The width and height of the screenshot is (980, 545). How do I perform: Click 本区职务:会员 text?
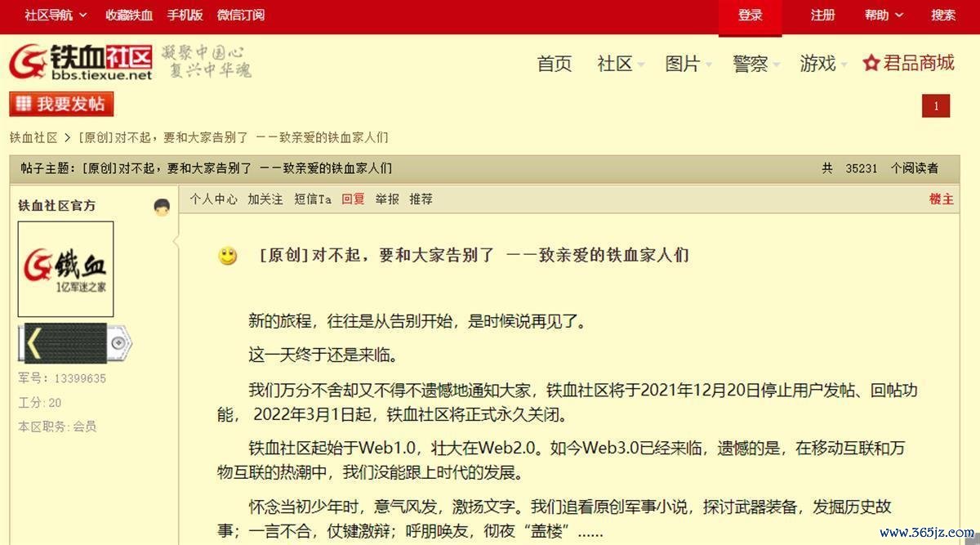click(57, 426)
